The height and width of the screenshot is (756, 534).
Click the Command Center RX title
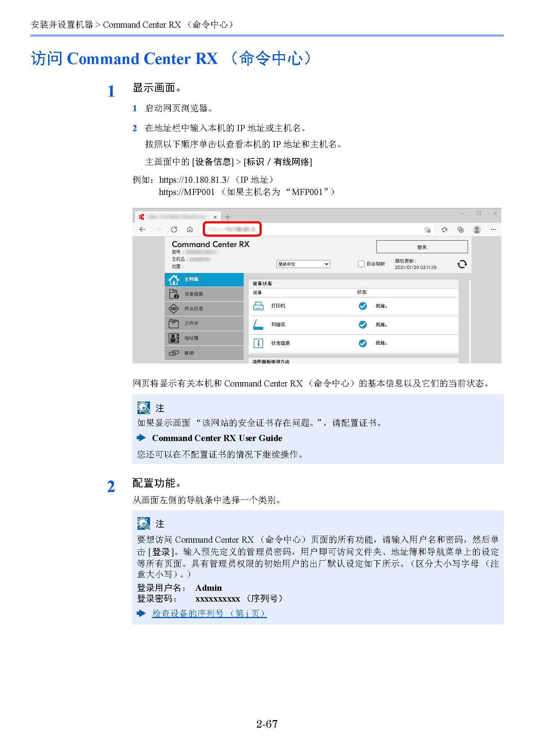pos(211,244)
